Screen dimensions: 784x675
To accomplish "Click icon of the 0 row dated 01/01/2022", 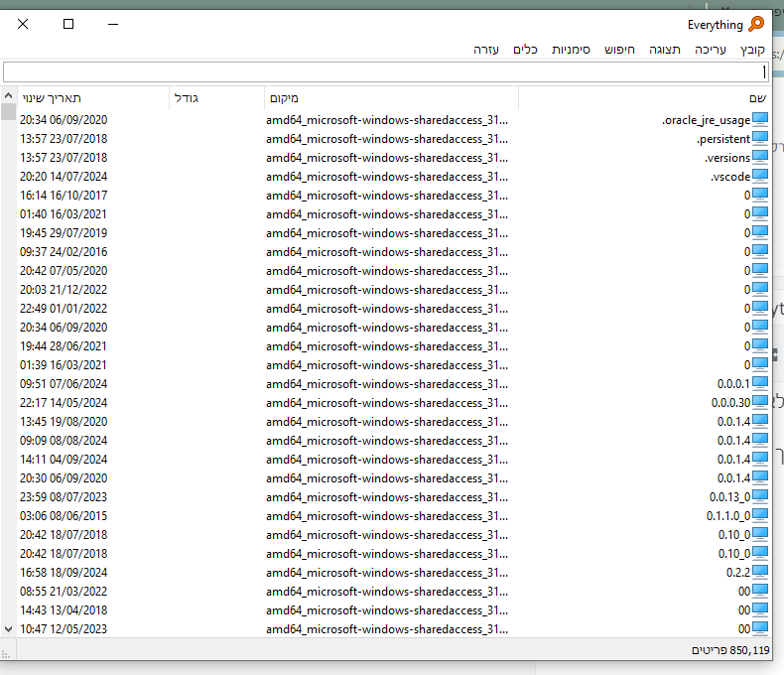I will [760, 309].
